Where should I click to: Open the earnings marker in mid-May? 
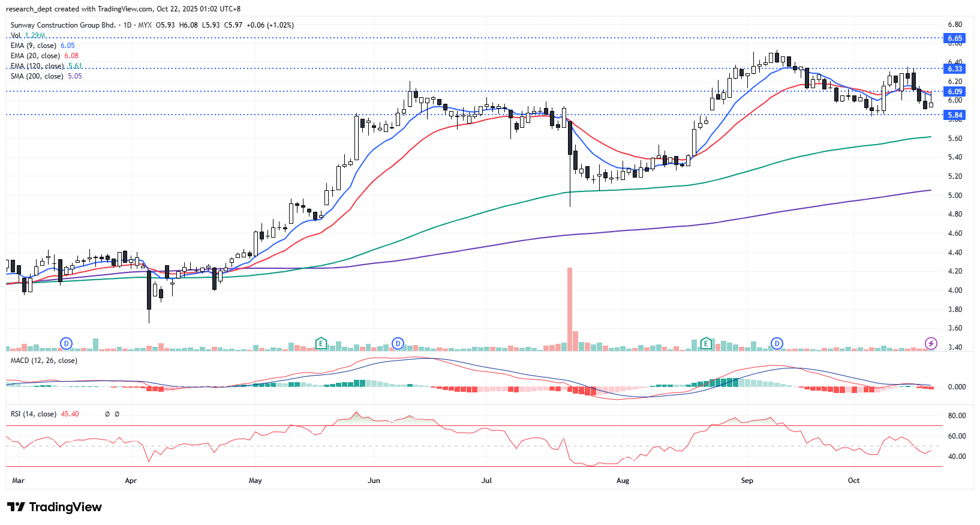pyautogui.click(x=321, y=344)
